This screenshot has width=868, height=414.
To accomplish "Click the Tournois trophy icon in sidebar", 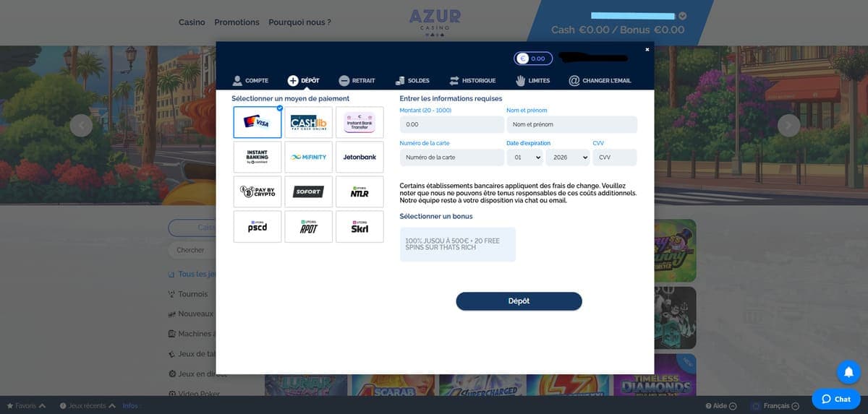I will point(171,294).
